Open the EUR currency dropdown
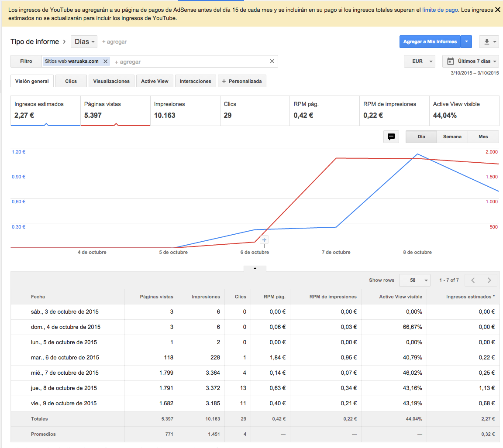503x448 pixels. coord(420,61)
